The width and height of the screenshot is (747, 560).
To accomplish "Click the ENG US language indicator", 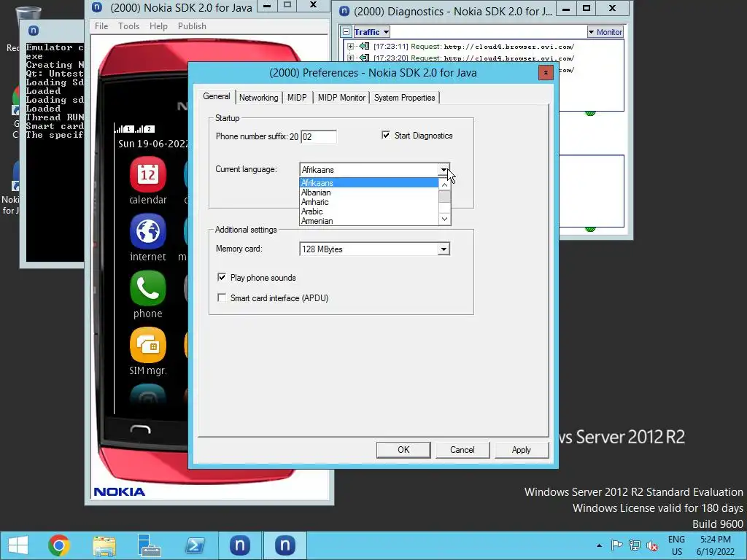I will (x=676, y=545).
